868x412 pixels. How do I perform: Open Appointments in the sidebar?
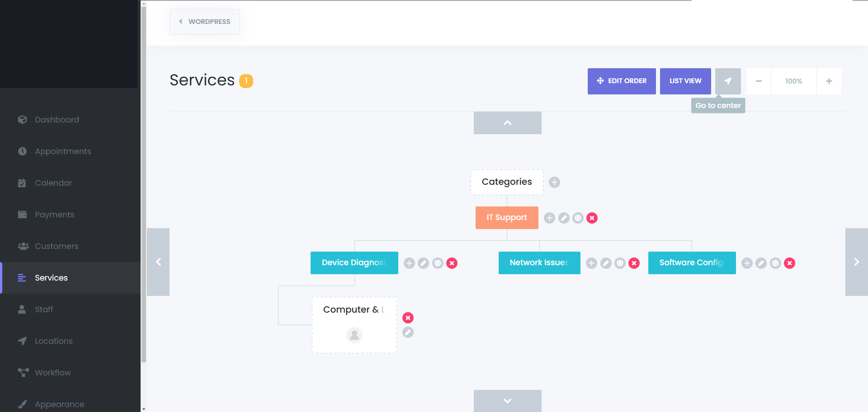[x=63, y=151]
